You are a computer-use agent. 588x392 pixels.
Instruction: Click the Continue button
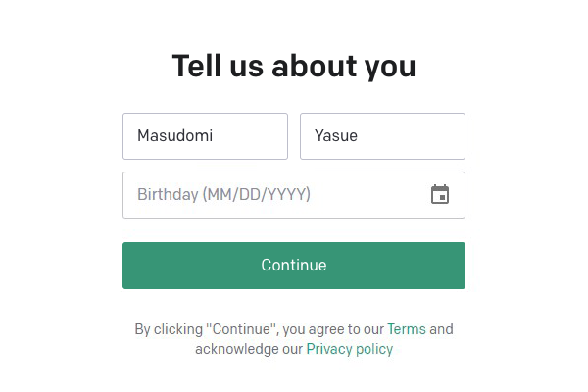click(x=294, y=266)
